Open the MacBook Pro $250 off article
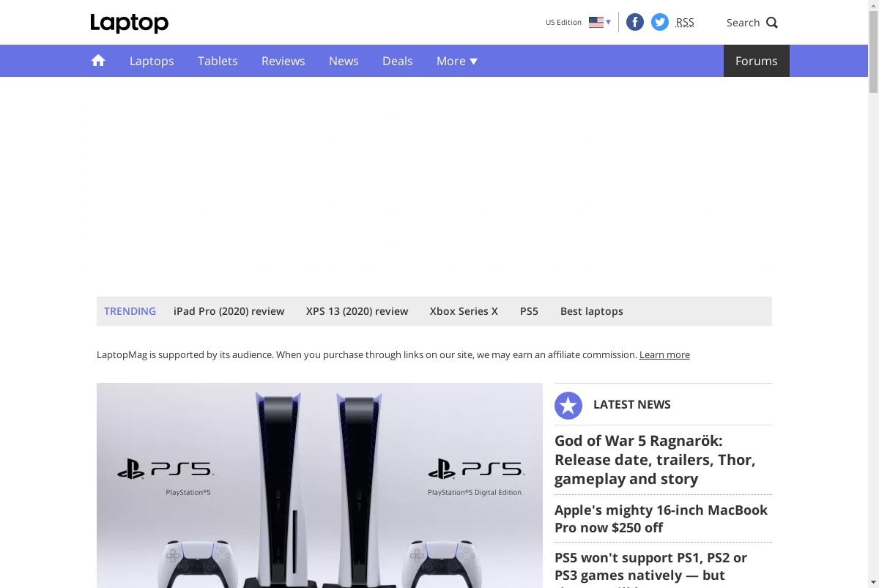Screen dimensions: 879x588 click(661, 518)
